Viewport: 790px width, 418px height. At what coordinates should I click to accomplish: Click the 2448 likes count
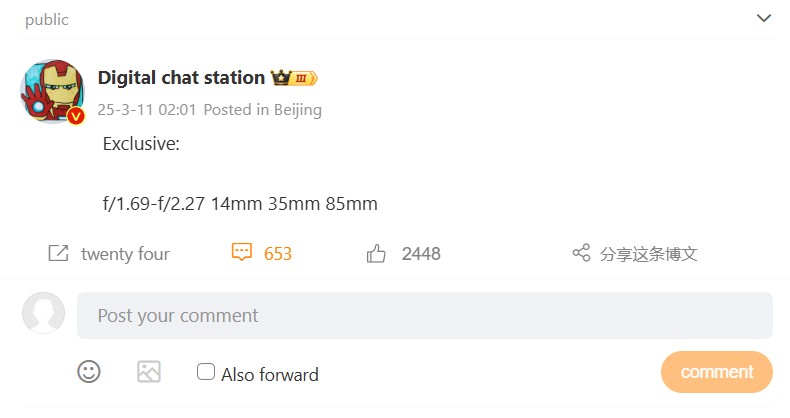[x=421, y=254]
